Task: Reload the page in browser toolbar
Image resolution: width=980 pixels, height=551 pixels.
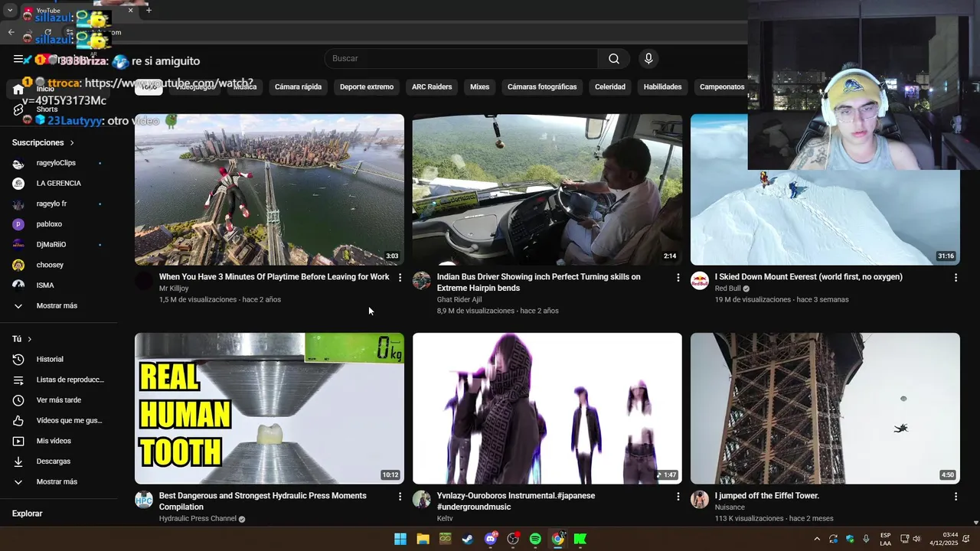Action: 47,32
